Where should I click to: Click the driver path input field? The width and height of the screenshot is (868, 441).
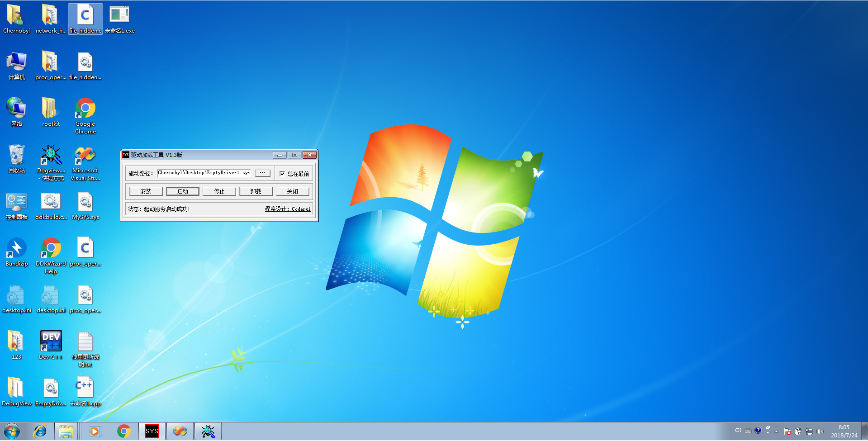coord(204,173)
